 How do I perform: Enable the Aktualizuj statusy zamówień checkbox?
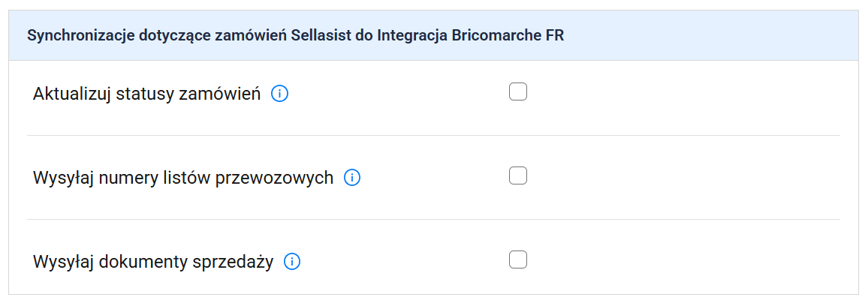518,92
